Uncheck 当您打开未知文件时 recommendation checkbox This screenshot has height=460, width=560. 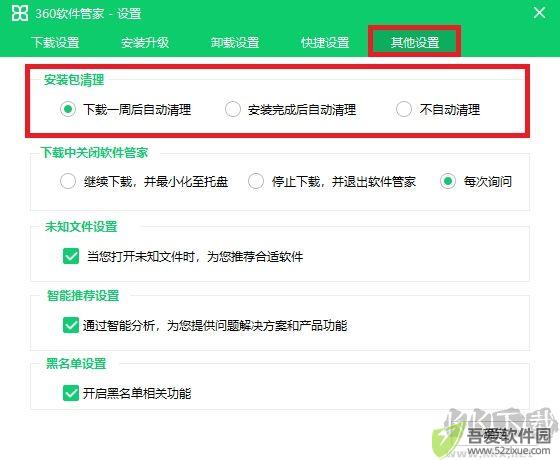pyautogui.click(x=71, y=256)
